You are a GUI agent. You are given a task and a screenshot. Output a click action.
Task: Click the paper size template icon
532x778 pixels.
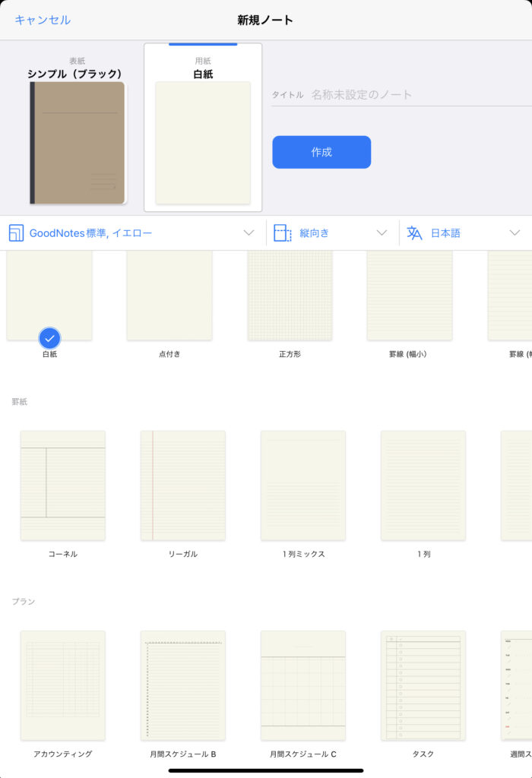tap(17, 232)
